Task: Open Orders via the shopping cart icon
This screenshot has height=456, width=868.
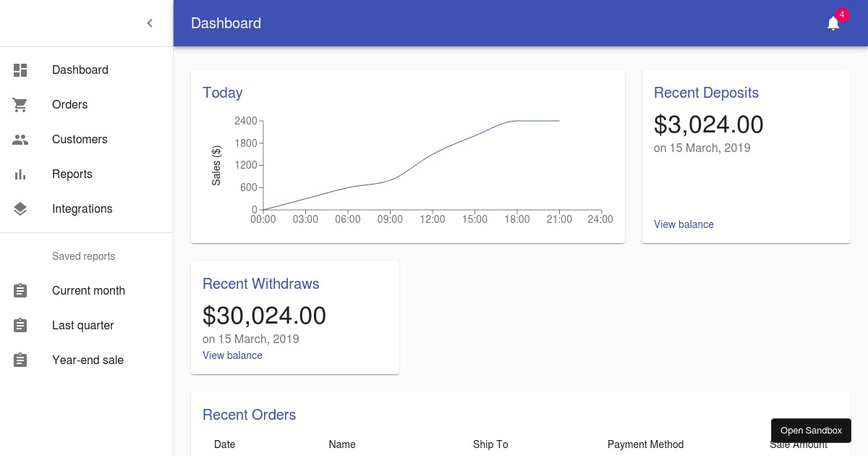Action: [x=20, y=104]
